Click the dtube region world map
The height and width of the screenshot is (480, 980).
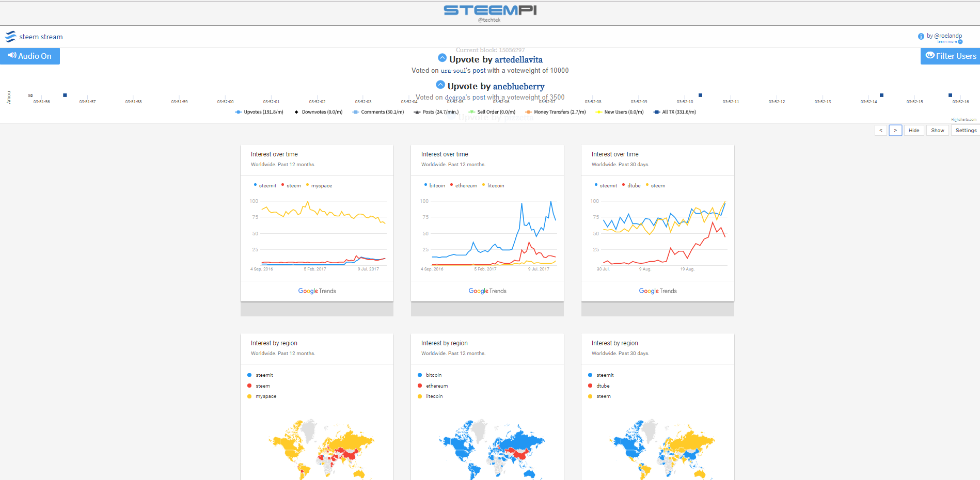tap(662, 450)
